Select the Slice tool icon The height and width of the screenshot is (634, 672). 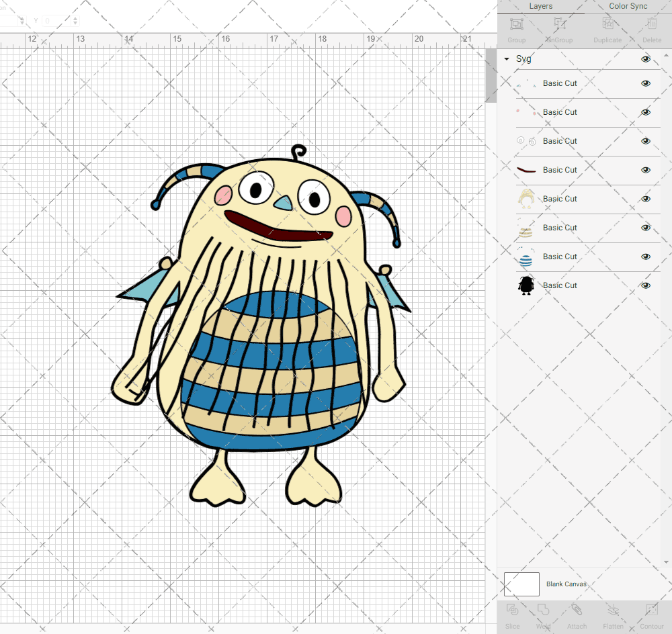pos(512,610)
